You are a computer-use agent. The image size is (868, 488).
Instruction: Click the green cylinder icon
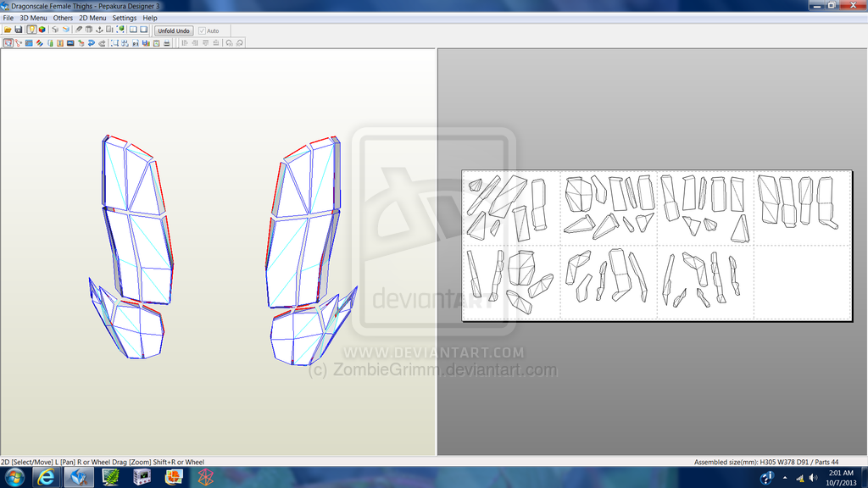pyautogui.click(x=50, y=42)
